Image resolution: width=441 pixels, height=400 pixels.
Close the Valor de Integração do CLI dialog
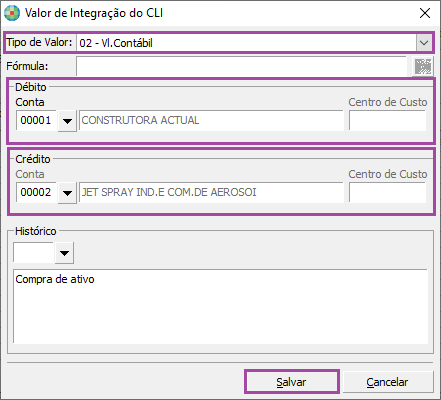point(425,13)
